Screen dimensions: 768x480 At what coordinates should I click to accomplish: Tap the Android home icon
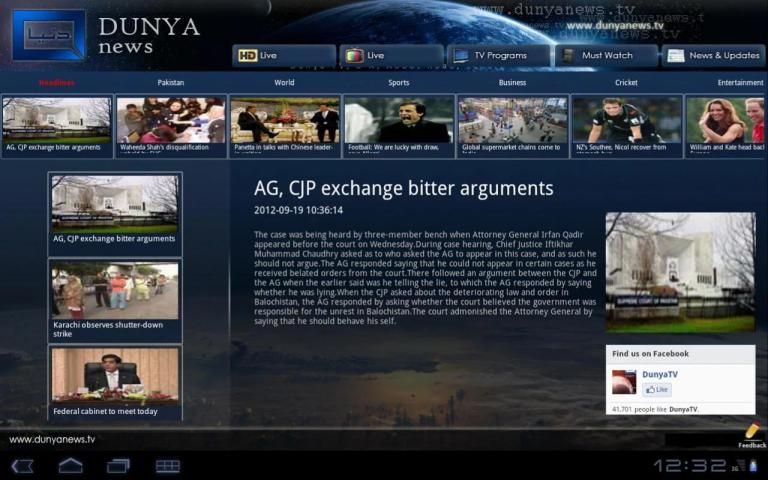click(70, 466)
